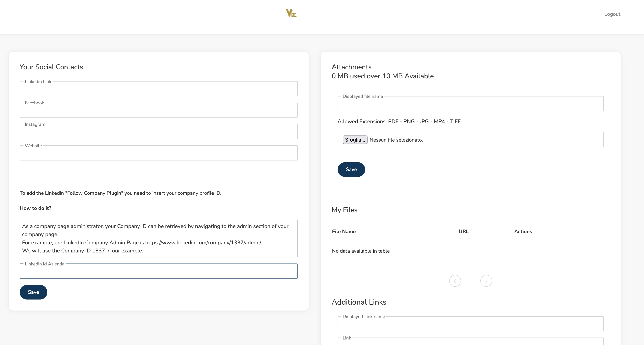644x345 pixels.
Task: Select the Instagram text field
Action: point(159,132)
